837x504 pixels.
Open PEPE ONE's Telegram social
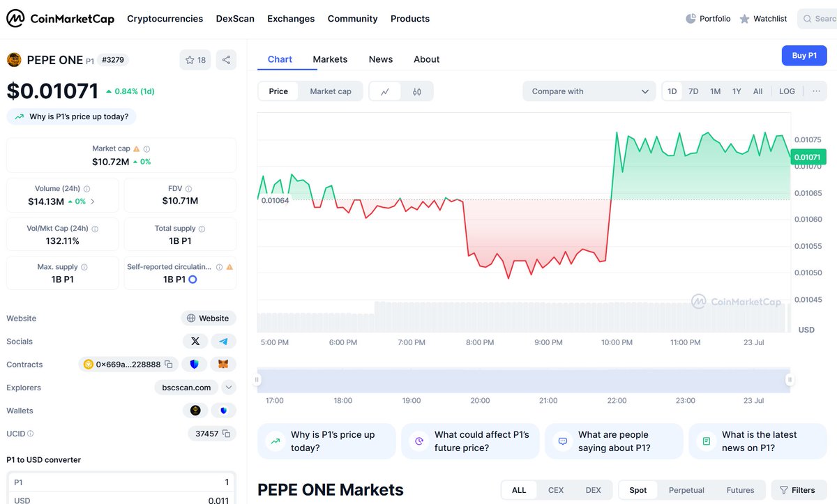[x=223, y=341]
